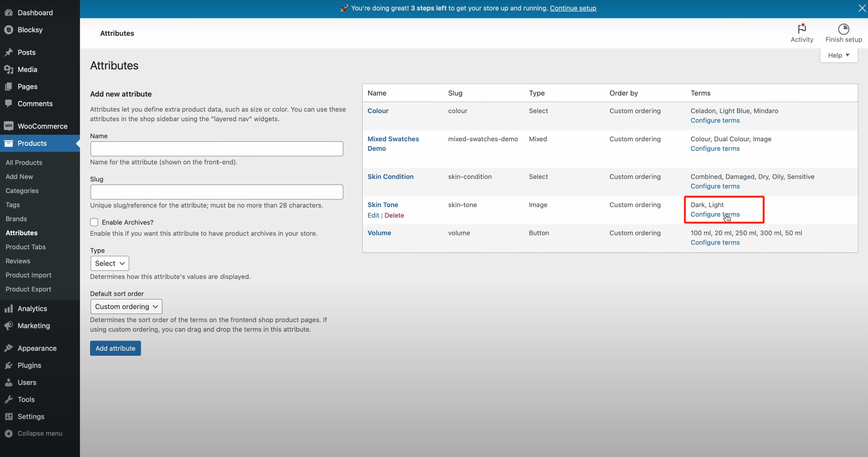Image resolution: width=868 pixels, height=457 pixels.
Task: Open the Activity notifications bell icon
Action: point(801,28)
